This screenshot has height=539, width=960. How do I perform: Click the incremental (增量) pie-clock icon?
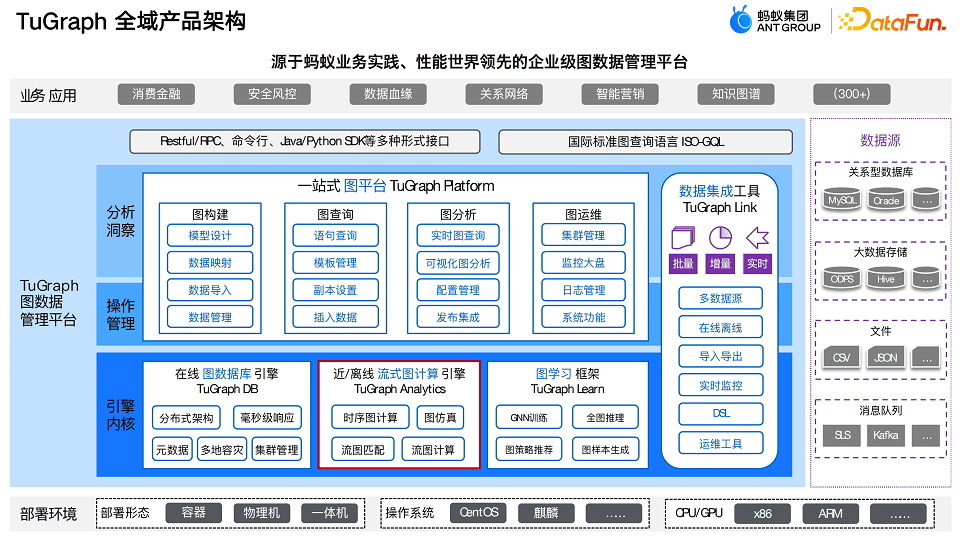(720, 238)
